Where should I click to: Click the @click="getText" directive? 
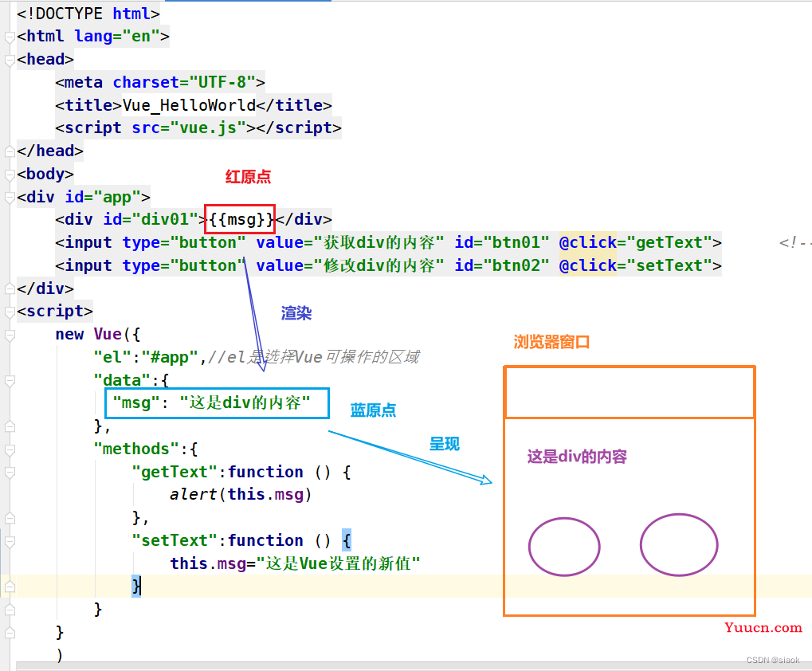point(636,242)
